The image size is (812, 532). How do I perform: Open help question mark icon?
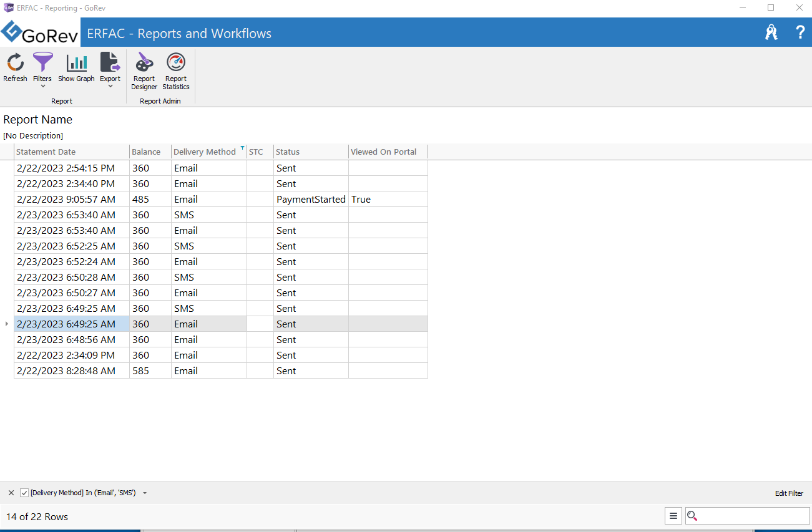click(800, 32)
